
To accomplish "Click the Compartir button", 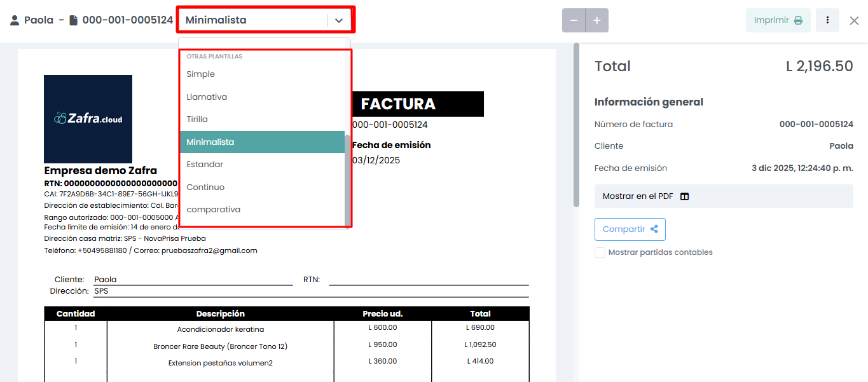I will point(630,229).
